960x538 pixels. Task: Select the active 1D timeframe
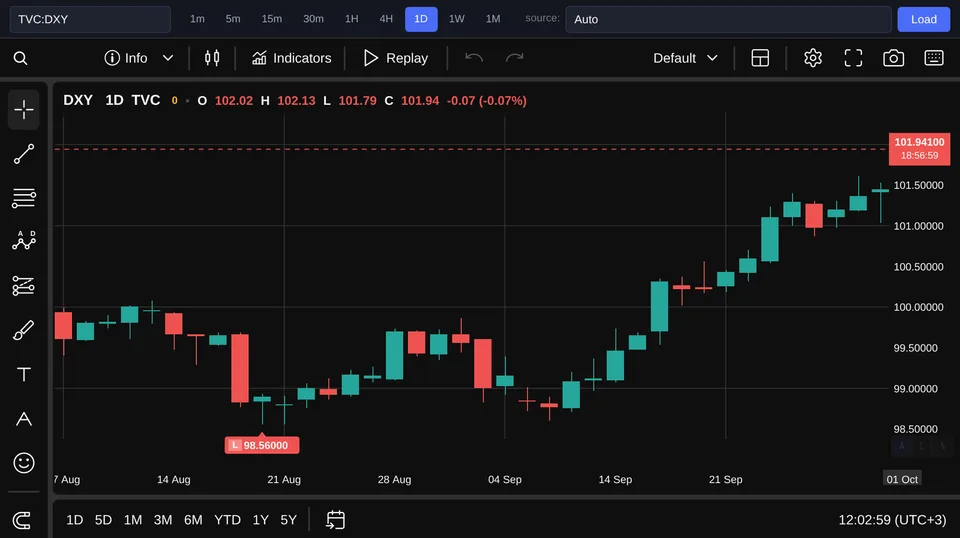click(x=421, y=19)
